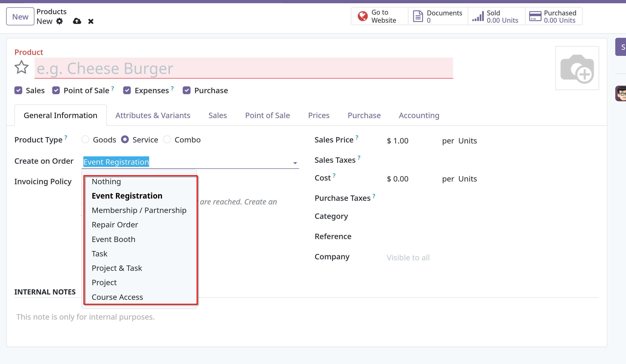Pick Course Access in the dropdown list
The height and width of the screenshot is (364, 626).
coord(117,297)
